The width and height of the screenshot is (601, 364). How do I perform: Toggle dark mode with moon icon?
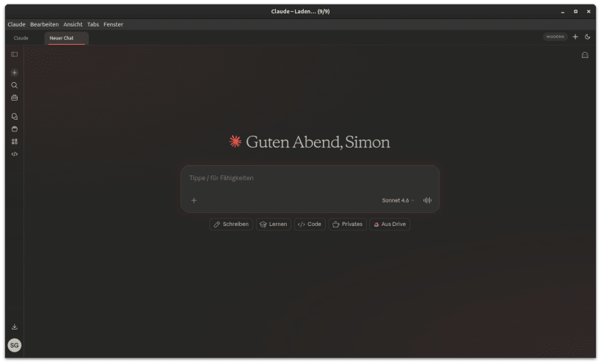tap(587, 37)
